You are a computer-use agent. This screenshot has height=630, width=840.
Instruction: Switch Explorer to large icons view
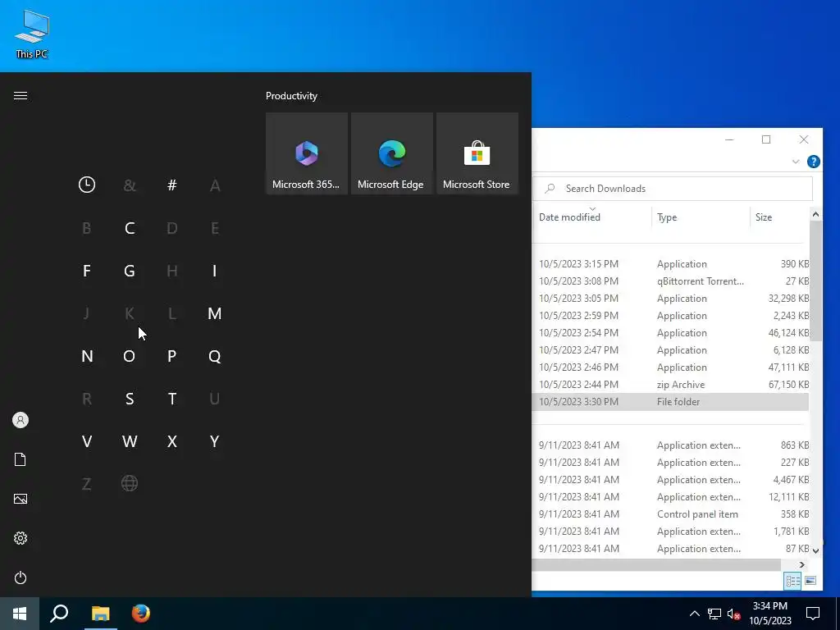(810, 581)
